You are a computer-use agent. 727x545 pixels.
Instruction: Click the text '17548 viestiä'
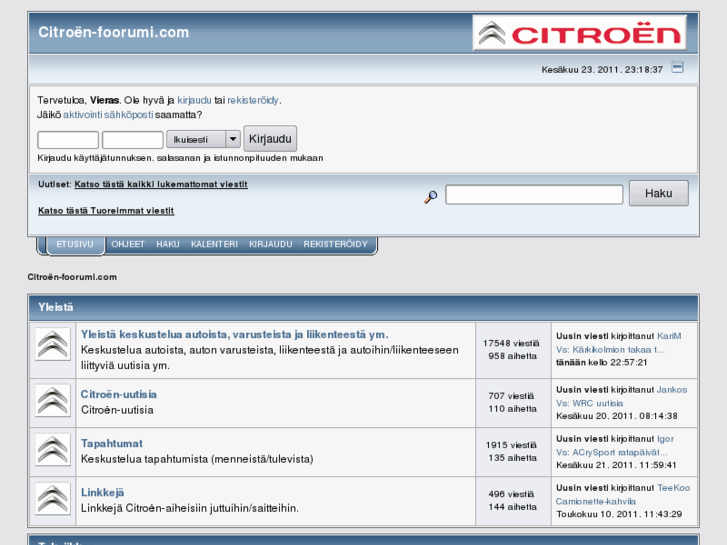511,343
